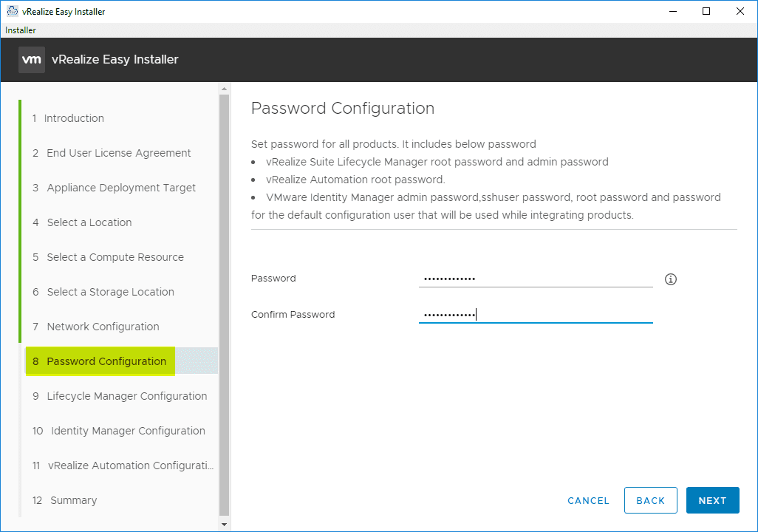Image resolution: width=758 pixels, height=532 pixels.
Task: Focus the Confirm Password field
Action: tap(535, 315)
